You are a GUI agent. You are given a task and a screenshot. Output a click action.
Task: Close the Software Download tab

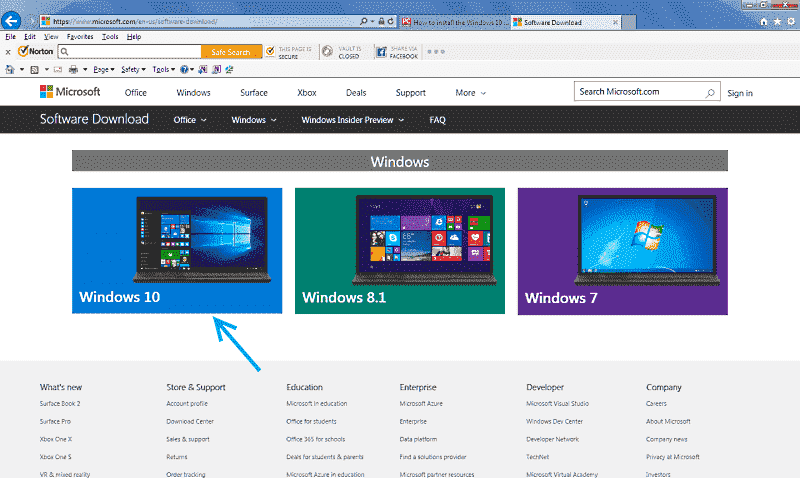point(615,22)
